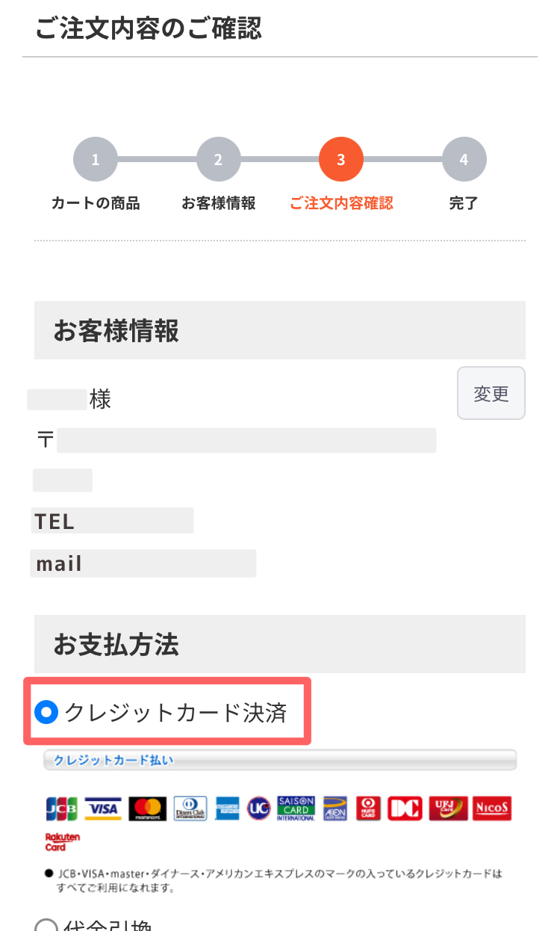Viewport: 560px width, 931px height.
Task: Click the VISA card logo
Action: (103, 808)
